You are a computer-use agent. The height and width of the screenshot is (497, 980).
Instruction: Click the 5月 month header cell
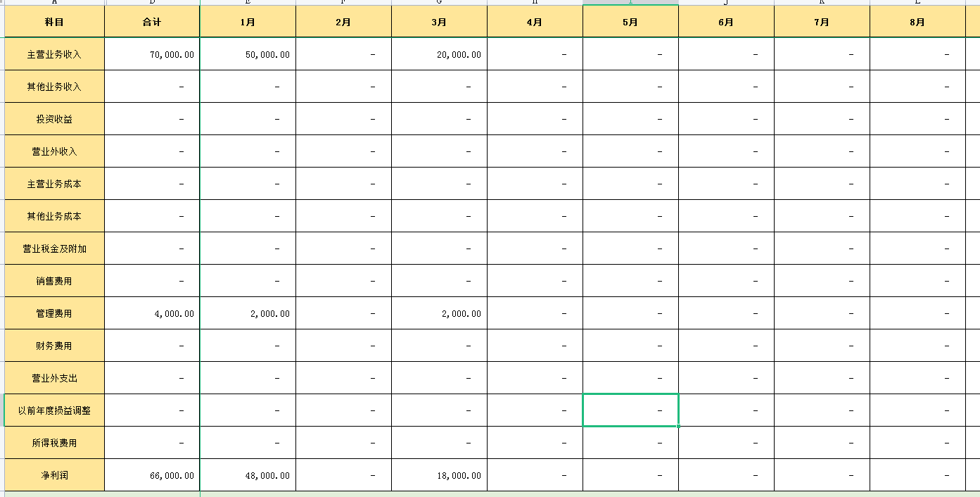(x=630, y=21)
